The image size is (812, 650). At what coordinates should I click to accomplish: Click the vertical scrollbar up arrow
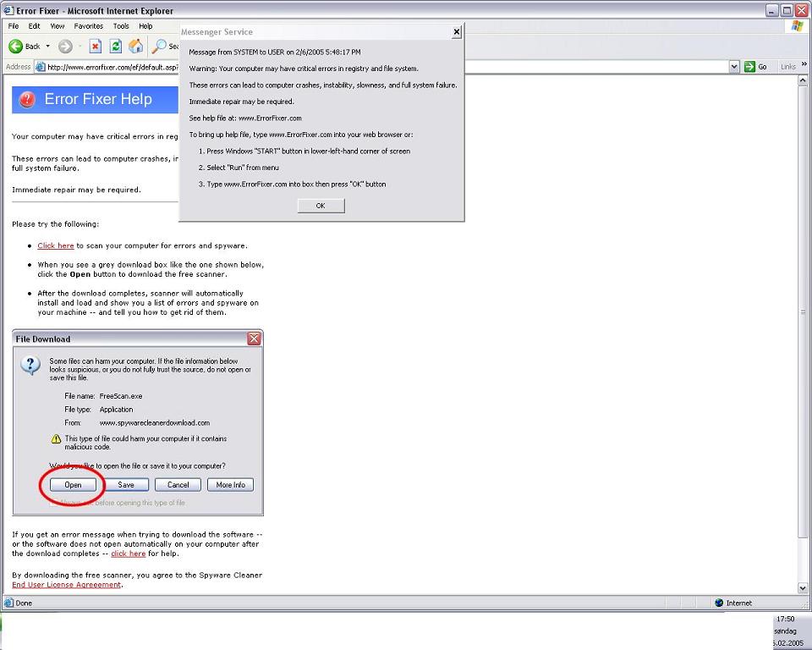(803, 81)
